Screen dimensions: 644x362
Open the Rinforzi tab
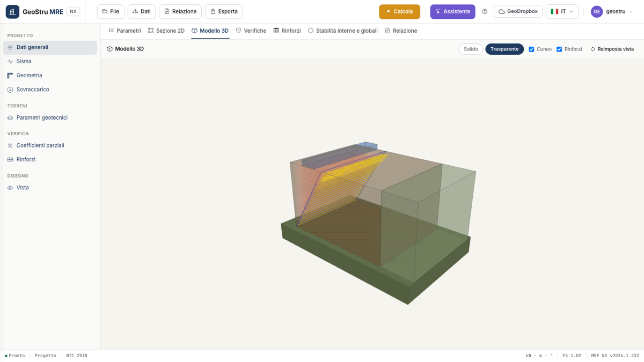[287, 31]
